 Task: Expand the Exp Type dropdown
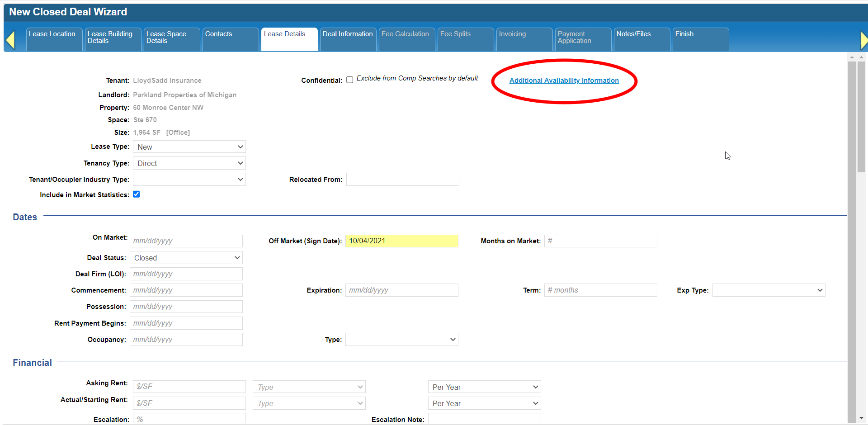pos(769,290)
